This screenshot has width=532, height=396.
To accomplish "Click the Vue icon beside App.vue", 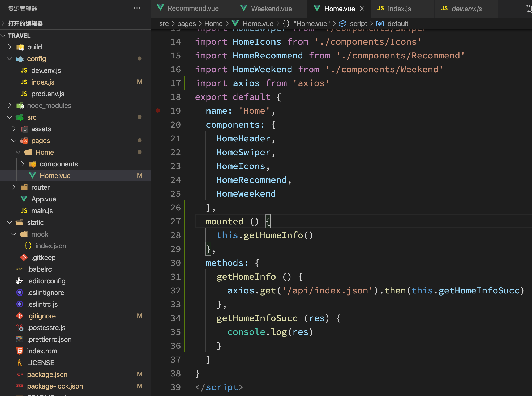I will [24, 199].
